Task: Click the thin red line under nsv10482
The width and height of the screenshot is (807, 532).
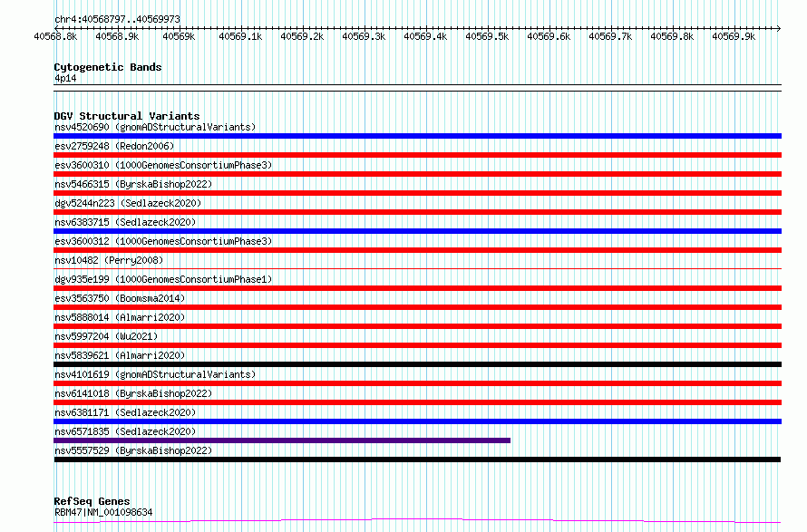Action: tap(417, 268)
